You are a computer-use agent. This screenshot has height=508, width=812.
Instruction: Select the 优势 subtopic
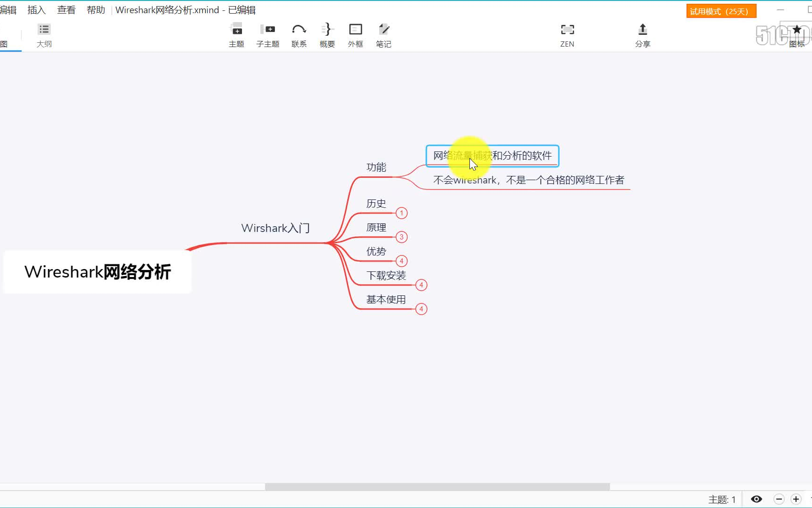[376, 252]
